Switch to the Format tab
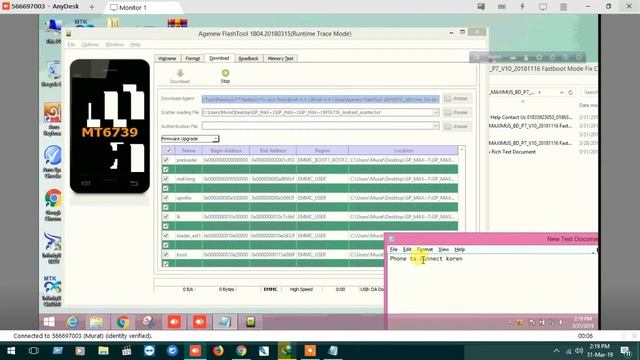Screen dimensions: 640x360 (x=192, y=58)
